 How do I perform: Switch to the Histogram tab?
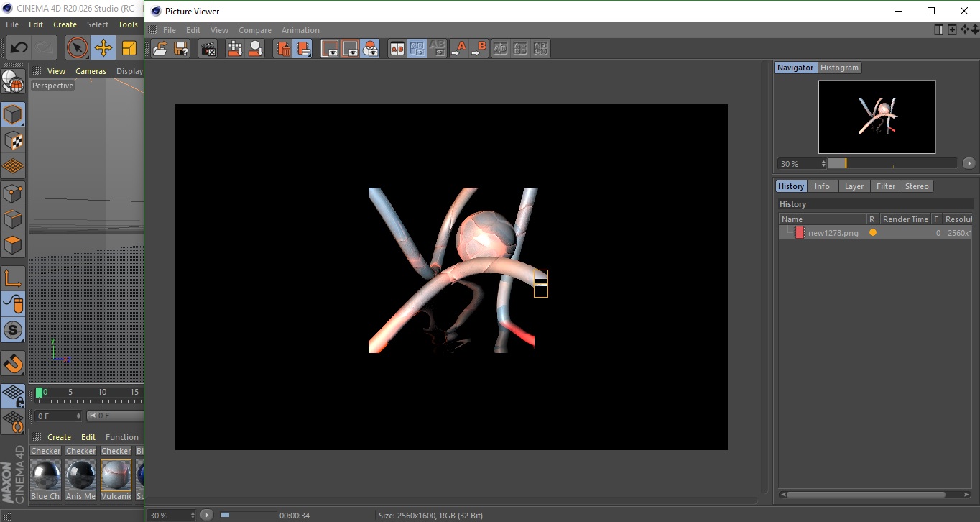pos(839,68)
